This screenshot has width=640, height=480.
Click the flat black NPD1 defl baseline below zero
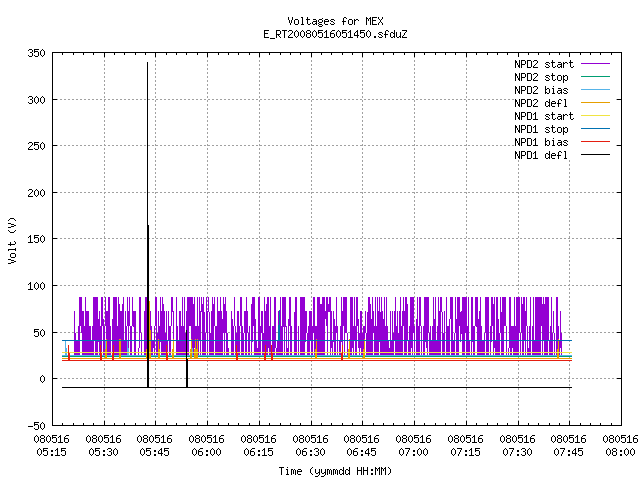click(x=317, y=387)
